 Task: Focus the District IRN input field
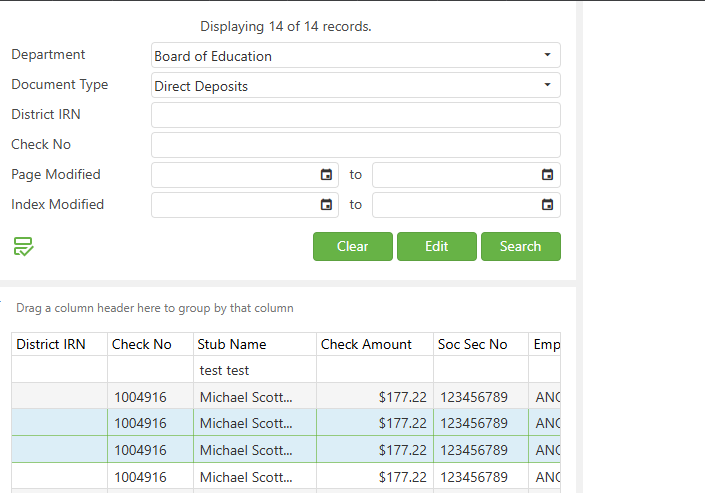356,115
